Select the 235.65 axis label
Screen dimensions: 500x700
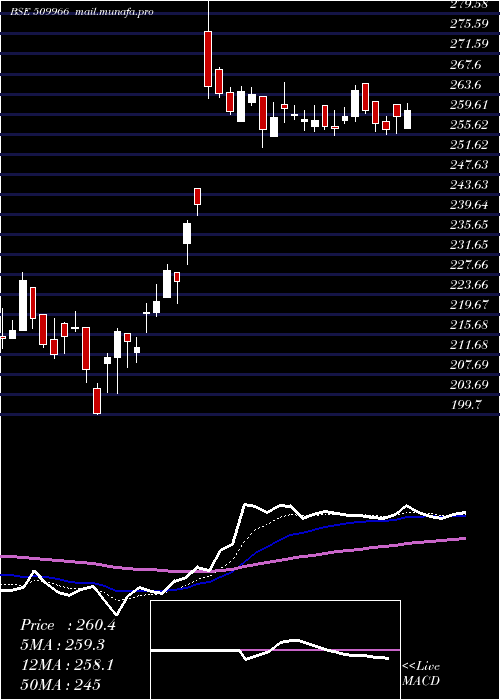[469, 224]
